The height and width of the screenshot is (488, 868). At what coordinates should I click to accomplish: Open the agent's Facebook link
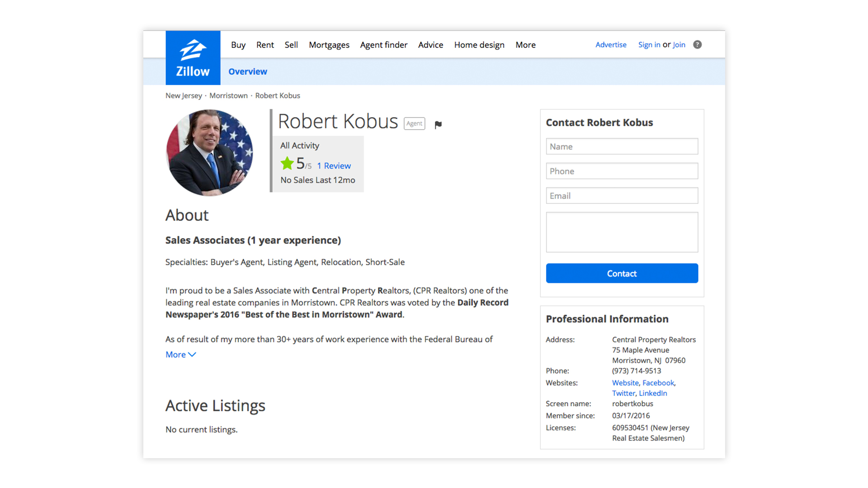tap(658, 383)
